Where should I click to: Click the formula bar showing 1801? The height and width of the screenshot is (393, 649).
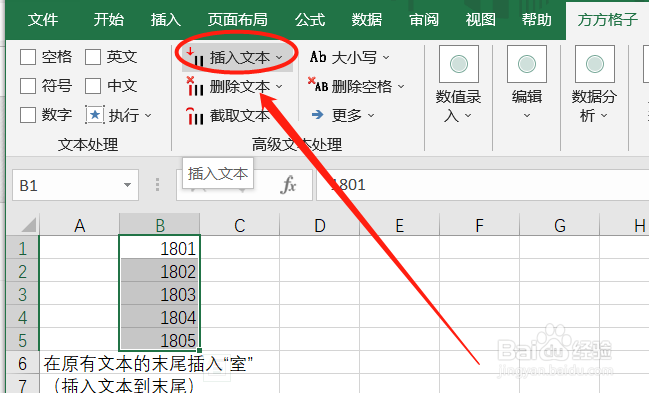coord(483,185)
